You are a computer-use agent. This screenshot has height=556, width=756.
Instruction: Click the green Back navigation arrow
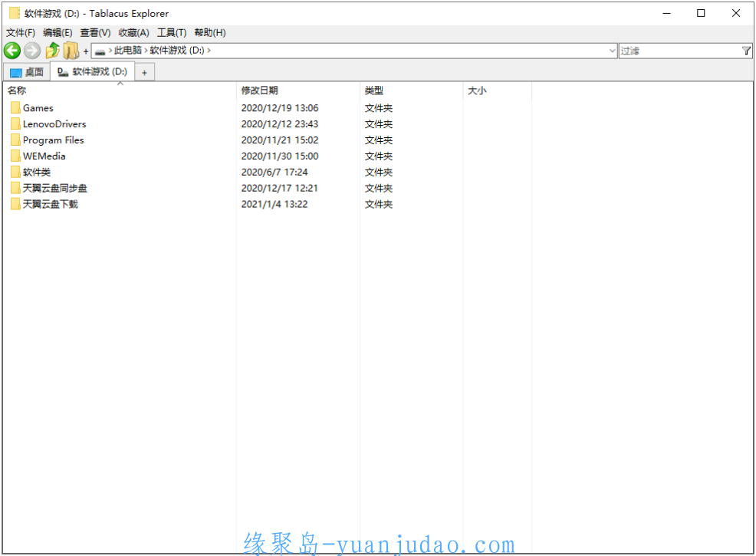click(12, 51)
